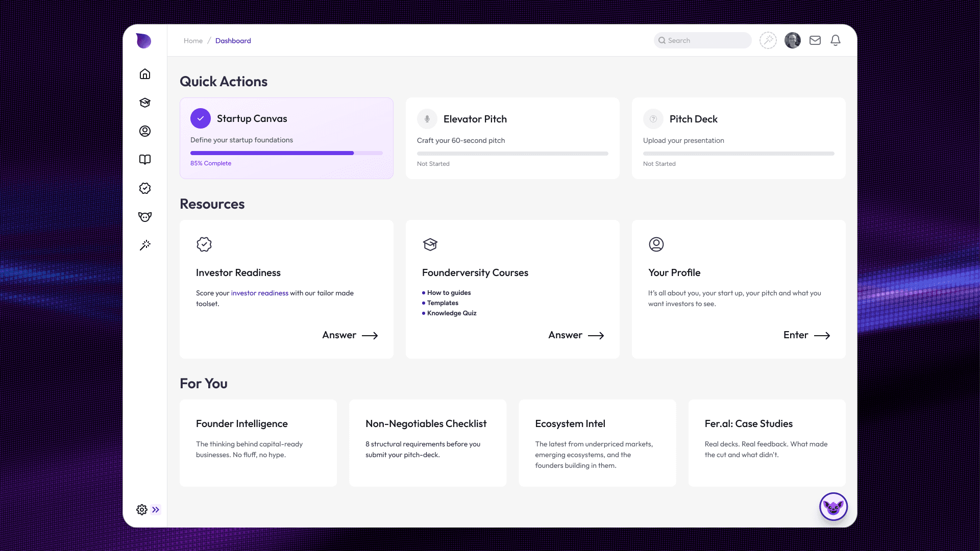This screenshot has height=551, width=980.
Task: Expand the collapsed sidebar with the double chevron
Action: click(x=156, y=510)
